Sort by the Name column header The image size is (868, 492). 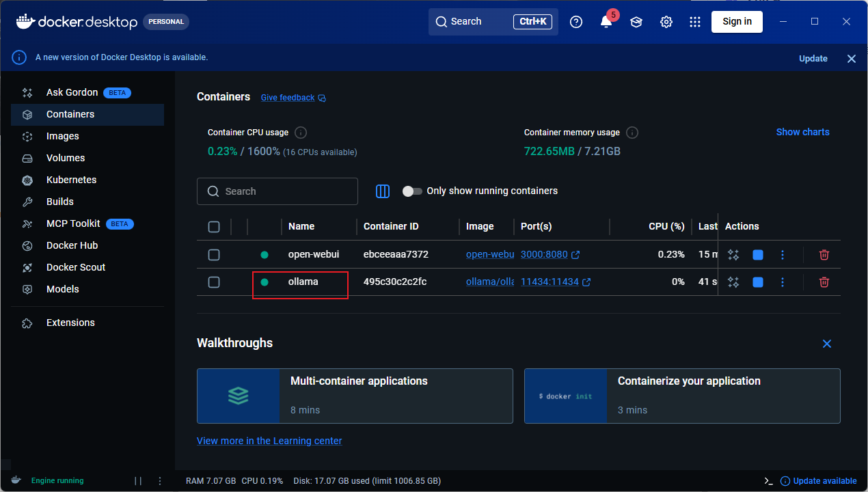[x=301, y=226]
